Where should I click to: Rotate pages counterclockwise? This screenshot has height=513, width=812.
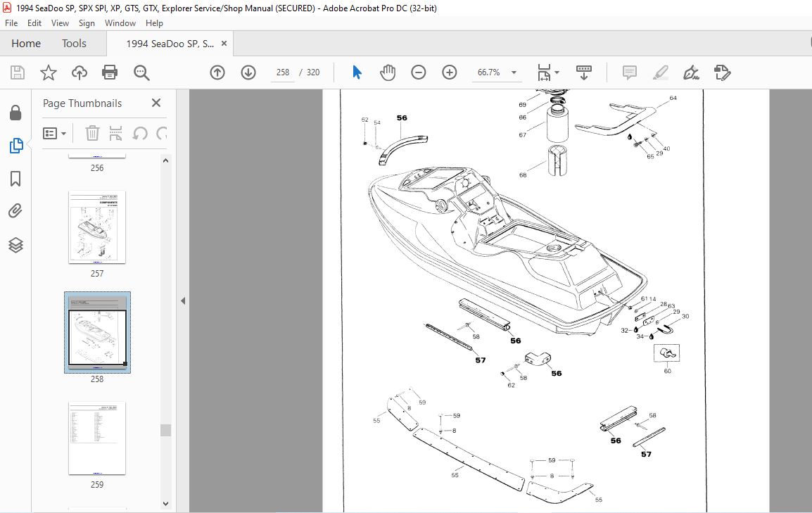coord(140,134)
